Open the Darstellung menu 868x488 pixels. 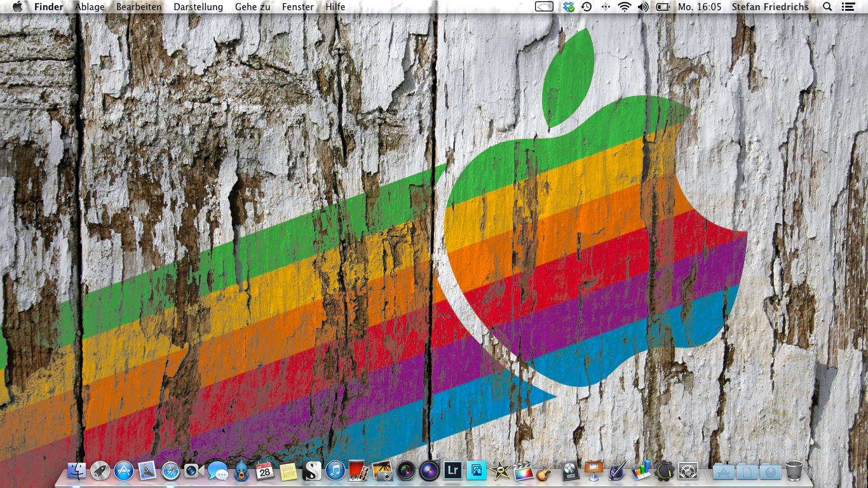pyautogui.click(x=198, y=6)
